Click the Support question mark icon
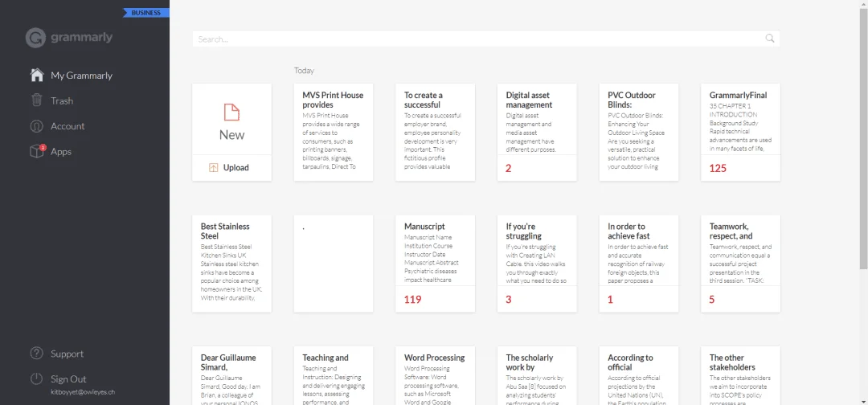Image resolution: width=868 pixels, height=405 pixels. tap(36, 354)
